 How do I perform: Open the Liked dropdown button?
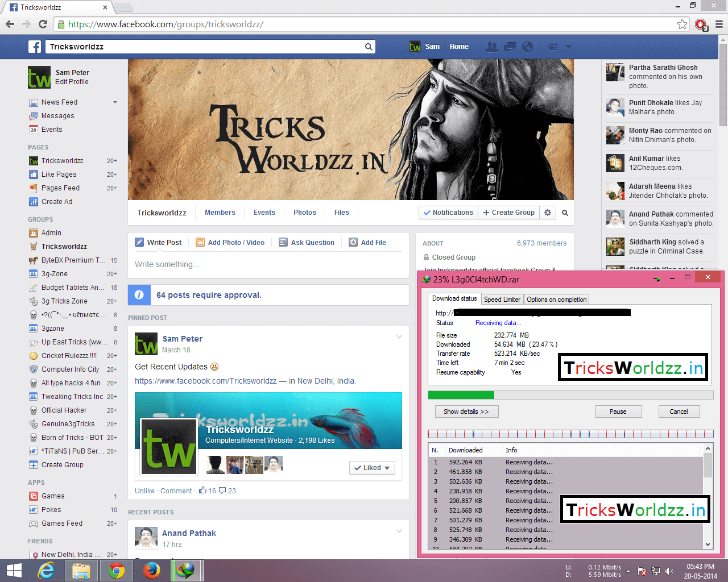coord(371,468)
